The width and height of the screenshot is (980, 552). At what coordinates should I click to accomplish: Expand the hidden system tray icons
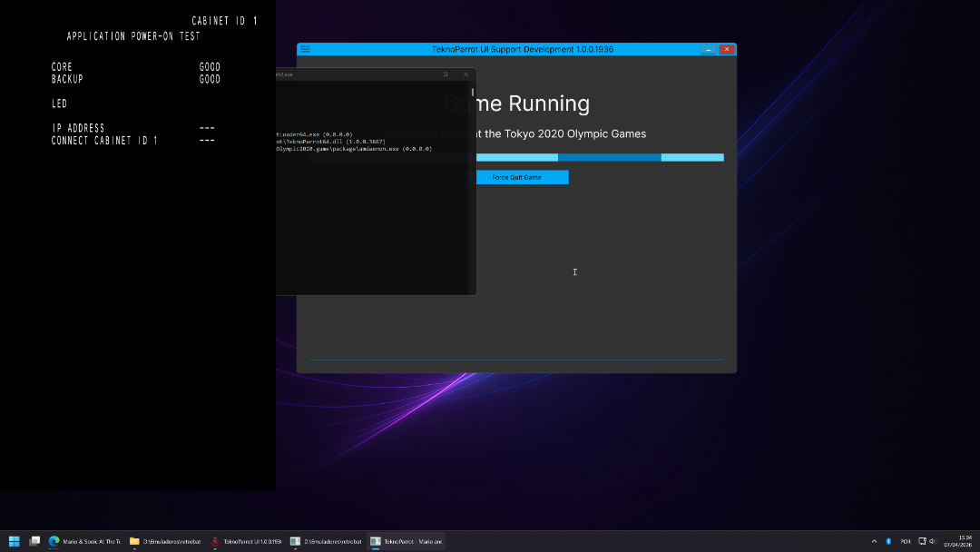874,541
